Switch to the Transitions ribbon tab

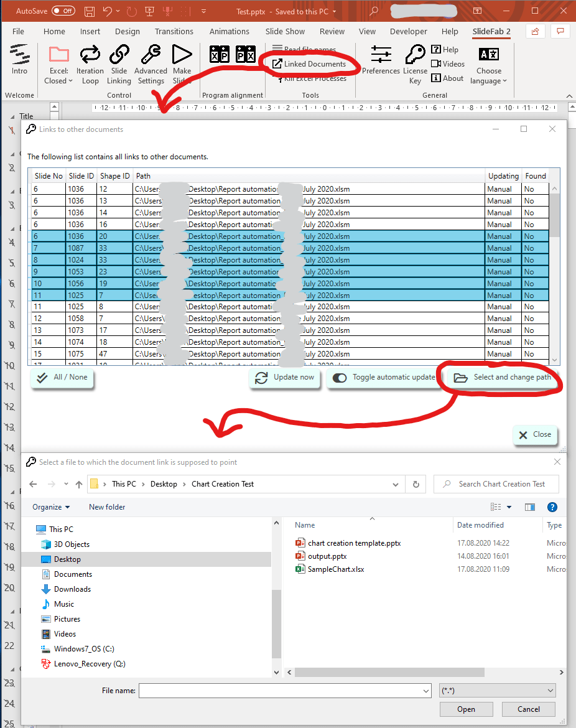[174, 31]
